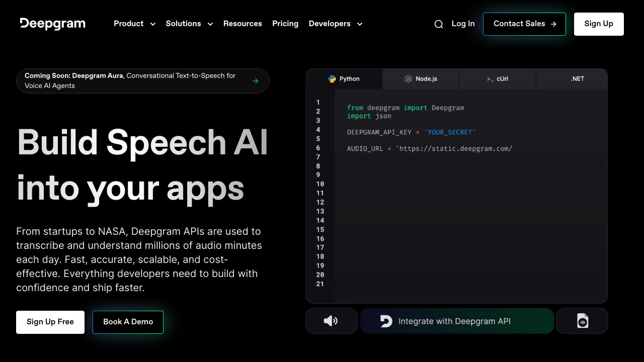644x362 pixels.
Task: Expand the Solutions menu chevron
Action: (210, 24)
